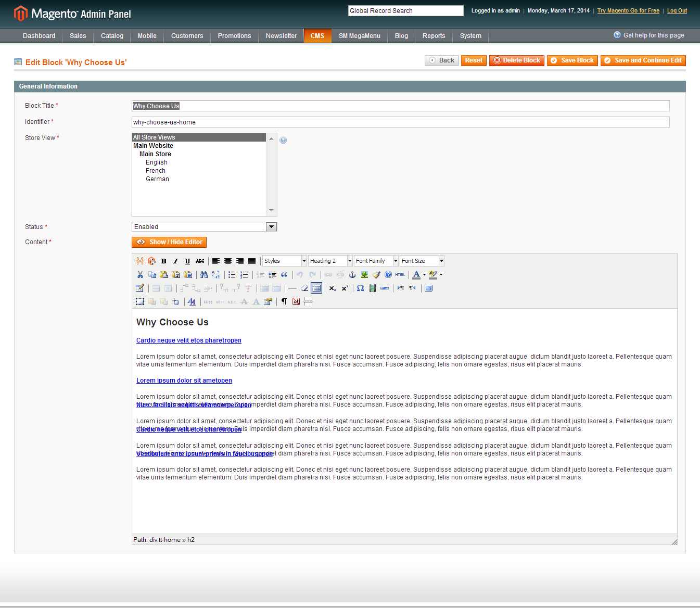Open the SM MegaMenu menu
This screenshot has width=700, height=608.
click(360, 36)
